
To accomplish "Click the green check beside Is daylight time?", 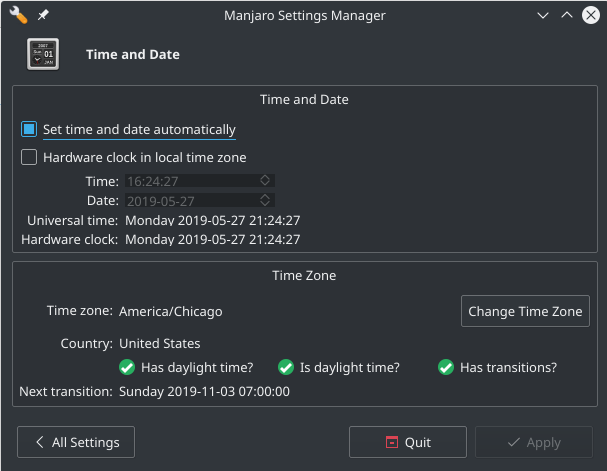I will click(286, 367).
